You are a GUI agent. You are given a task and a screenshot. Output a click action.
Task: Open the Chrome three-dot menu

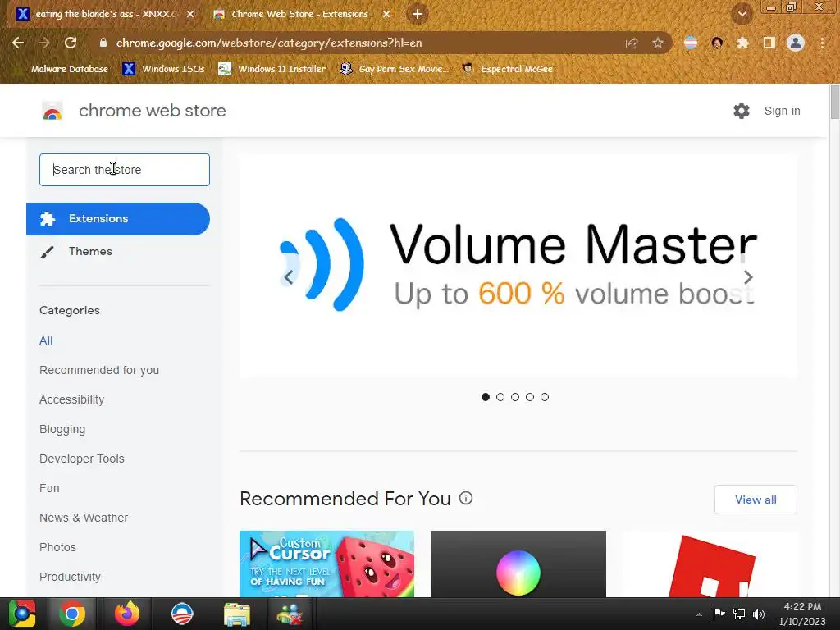point(822,43)
